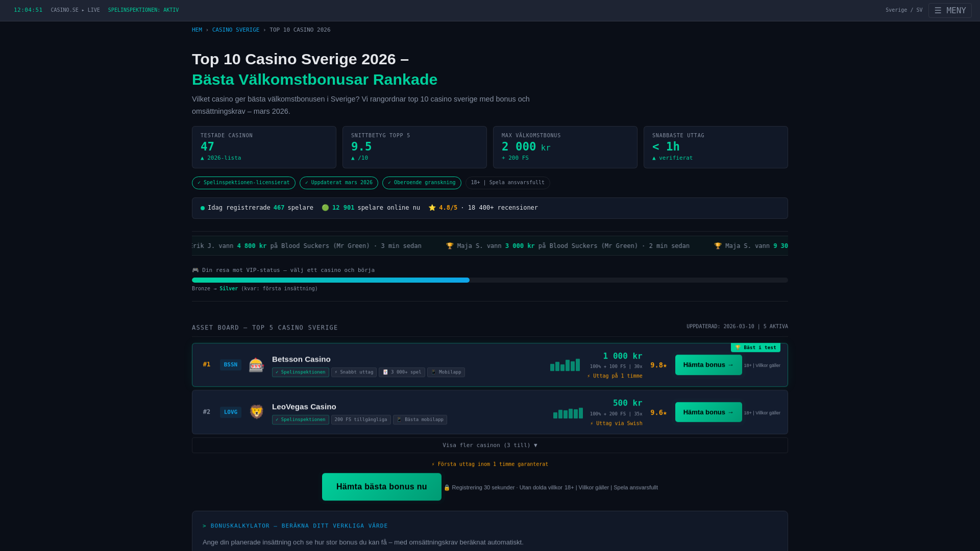The height and width of the screenshot is (551, 980).
Task: Click Hämta bästa bonus nu button
Action: tap(382, 487)
